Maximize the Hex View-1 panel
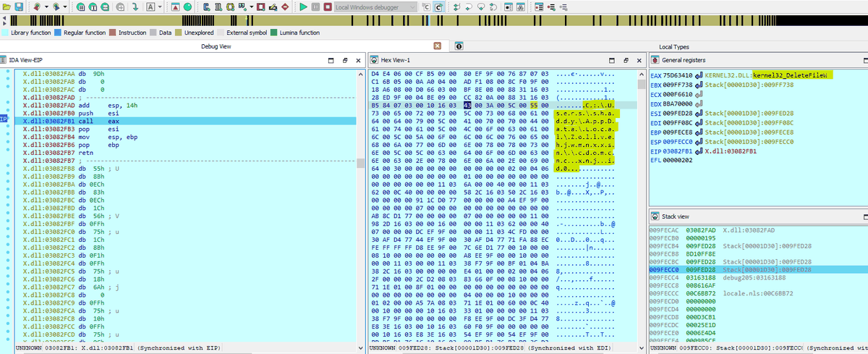The height and width of the screenshot is (354, 868). 612,60
